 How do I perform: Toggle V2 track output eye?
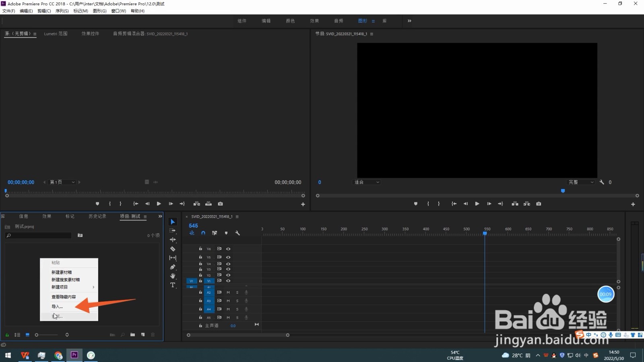pyautogui.click(x=228, y=275)
